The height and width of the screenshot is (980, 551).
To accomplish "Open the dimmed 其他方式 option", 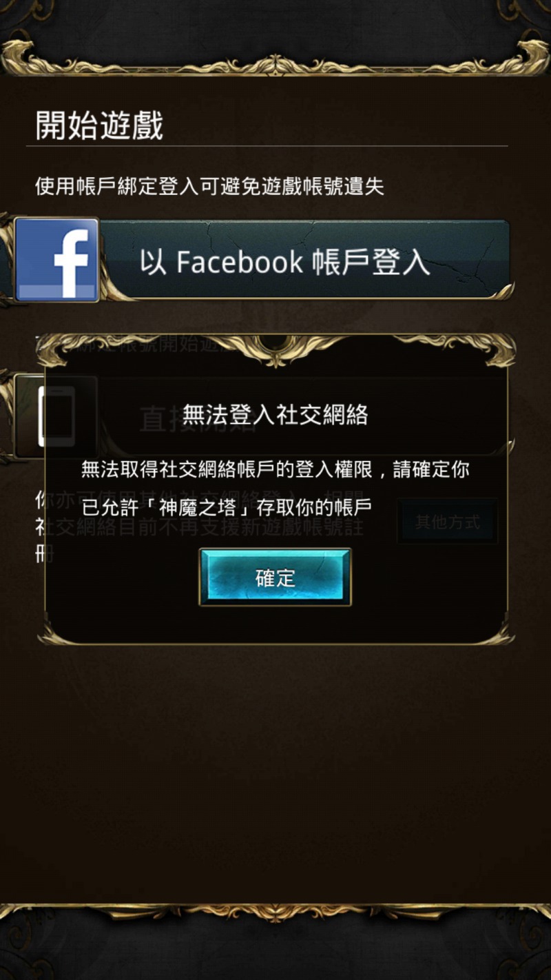I will coord(447,522).
